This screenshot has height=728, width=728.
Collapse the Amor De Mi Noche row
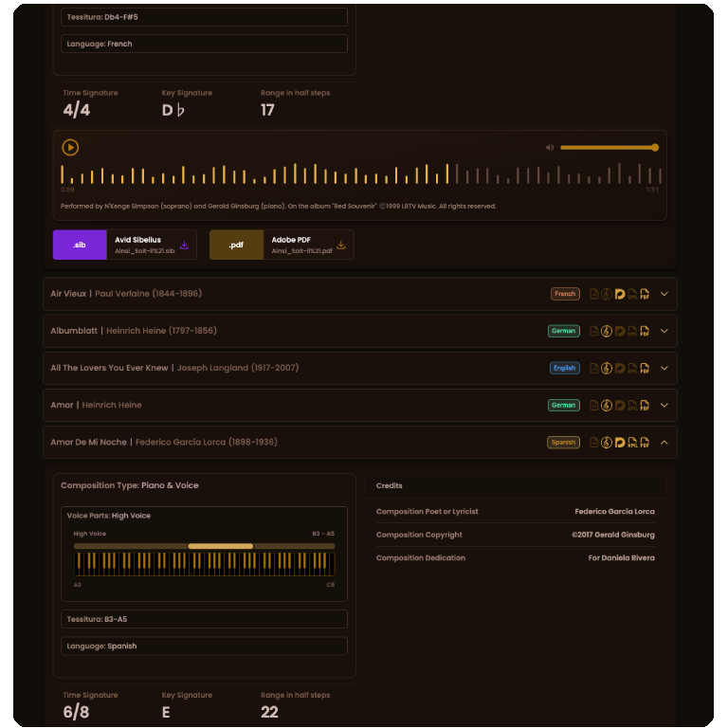click(664, 443)
